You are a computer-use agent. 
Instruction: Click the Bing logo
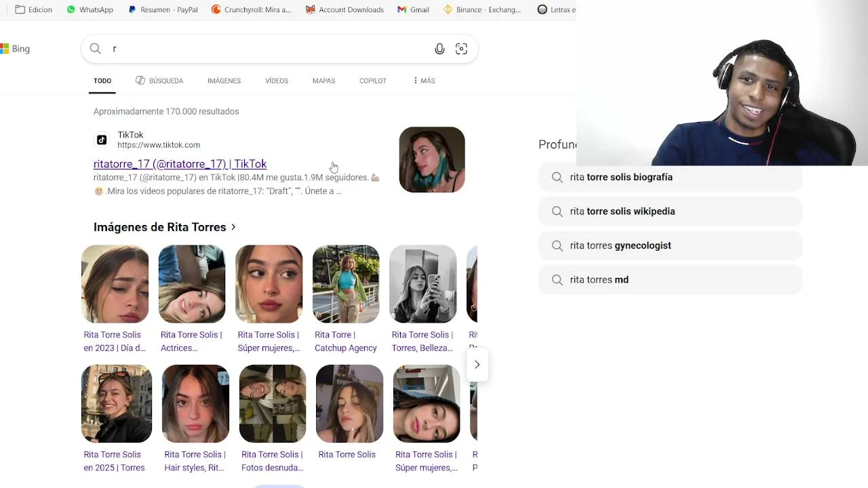click(15, 49)
